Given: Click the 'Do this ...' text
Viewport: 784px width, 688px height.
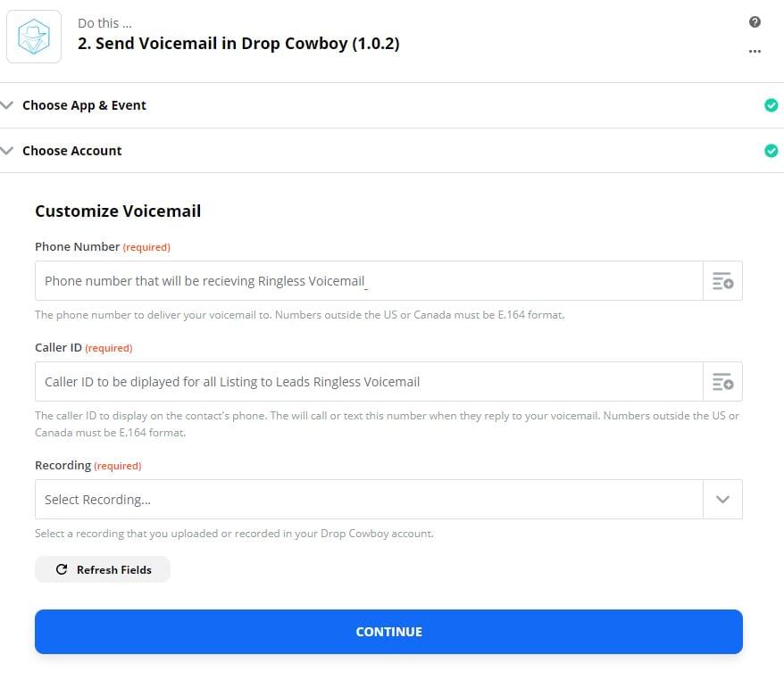Looking at the screenshot, I should (x=104, y=23).
